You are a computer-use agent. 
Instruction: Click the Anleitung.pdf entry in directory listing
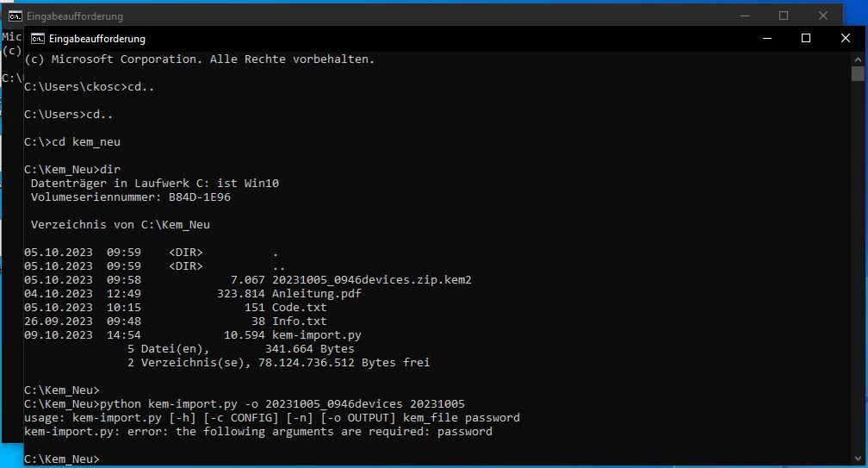click(x=316, y=294)
